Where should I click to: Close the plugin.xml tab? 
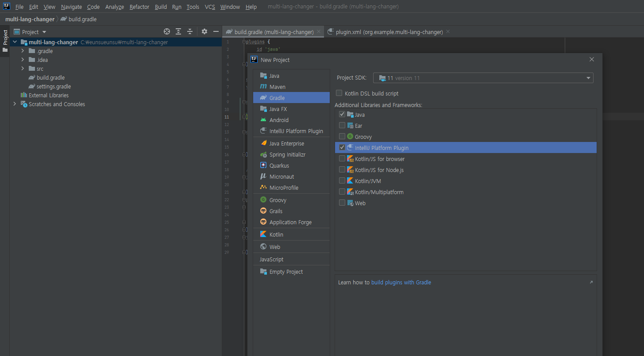tap(448, 32)
